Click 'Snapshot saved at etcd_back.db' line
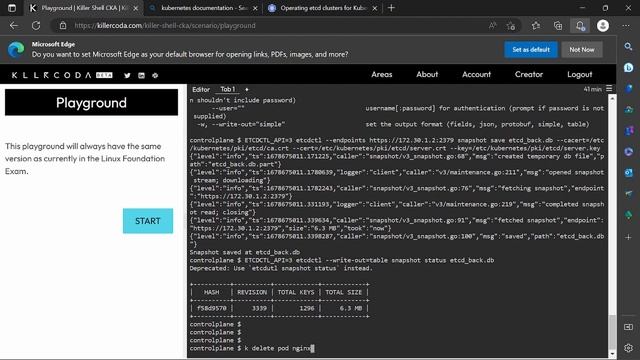 point(244,252)
